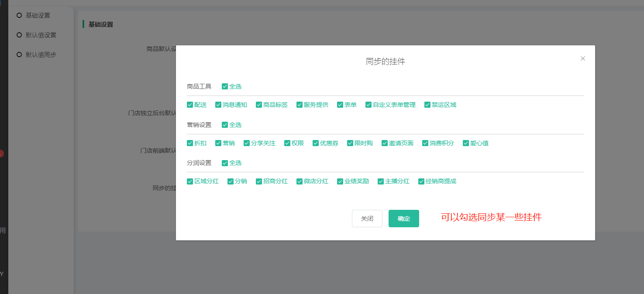This screenshot has width=644, height=294.
Task: Toggle the 折扣 checkbox
Action: (190, 143)
